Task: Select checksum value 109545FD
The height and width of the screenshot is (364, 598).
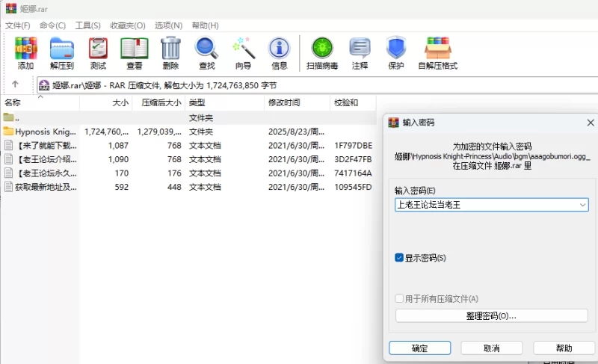Action: [x=353, y=187]
